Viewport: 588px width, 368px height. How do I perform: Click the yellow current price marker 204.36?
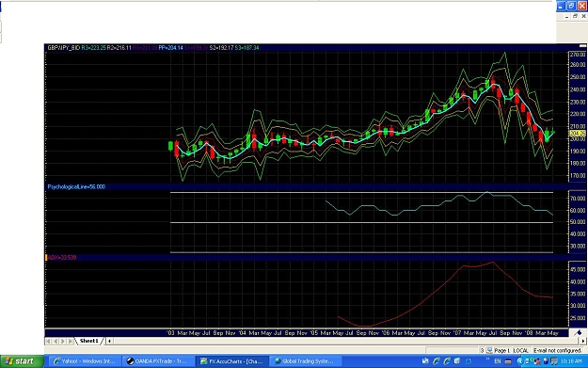[x=577, y=133]
